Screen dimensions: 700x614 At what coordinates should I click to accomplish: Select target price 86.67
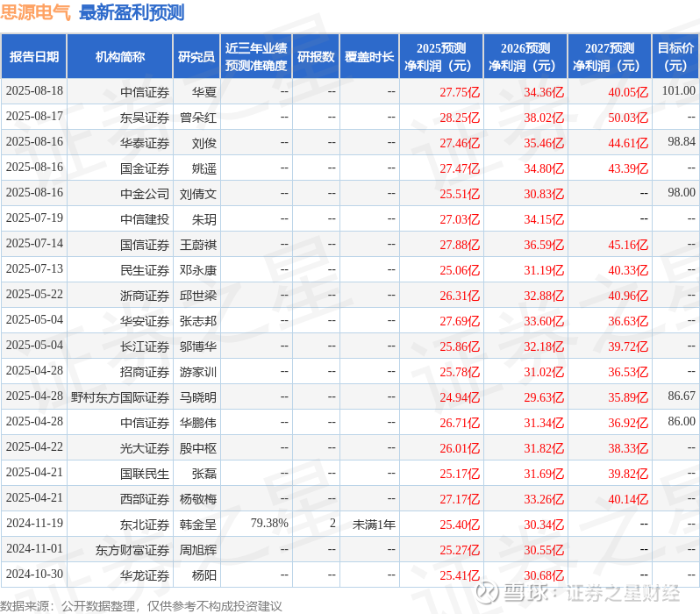pos(682,396)
